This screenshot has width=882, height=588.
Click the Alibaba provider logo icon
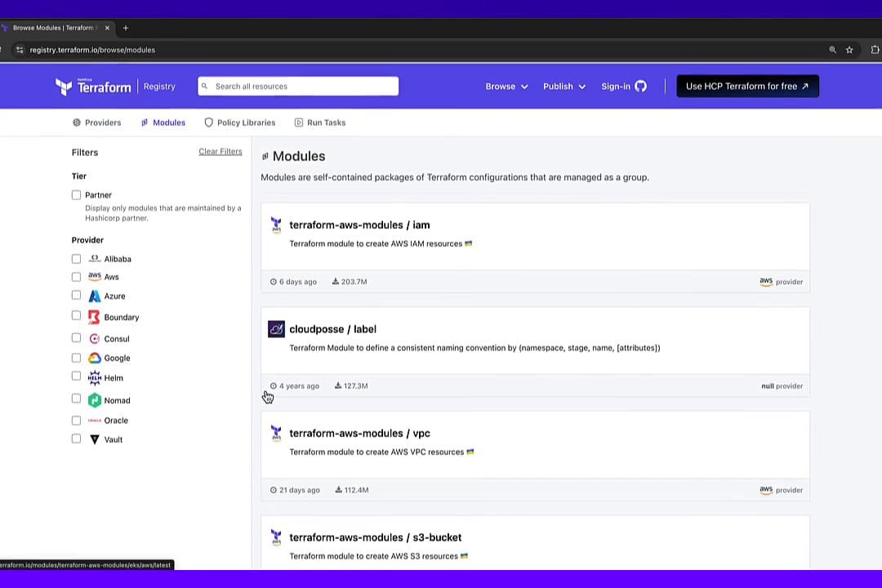[95, 259]
